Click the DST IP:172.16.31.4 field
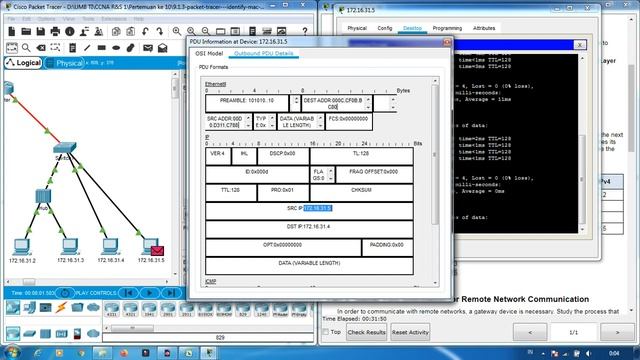Viewport: 640px width, 360px height. point(309,229)
